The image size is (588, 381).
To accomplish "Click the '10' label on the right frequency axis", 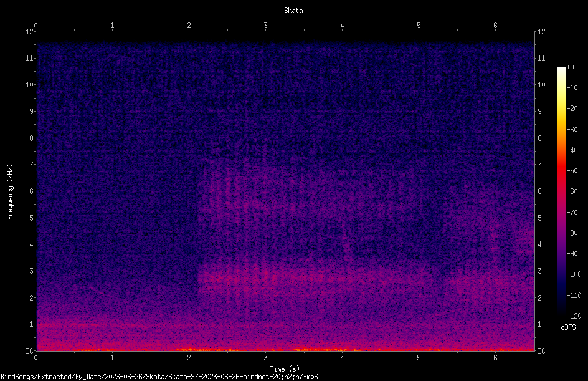I will click(x=541, y=85).
